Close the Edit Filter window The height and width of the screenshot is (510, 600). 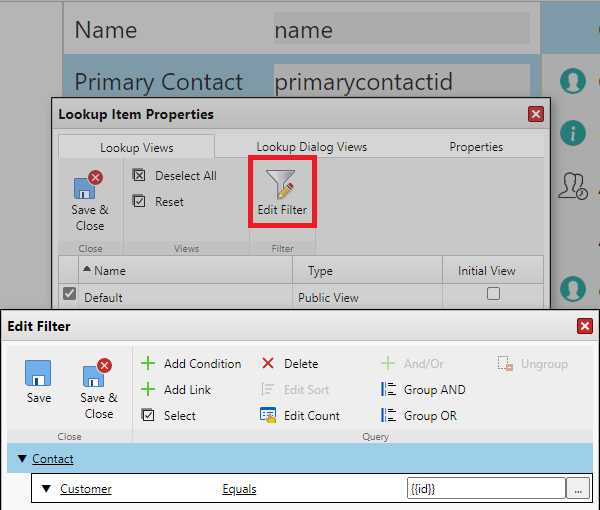(585, 326)
